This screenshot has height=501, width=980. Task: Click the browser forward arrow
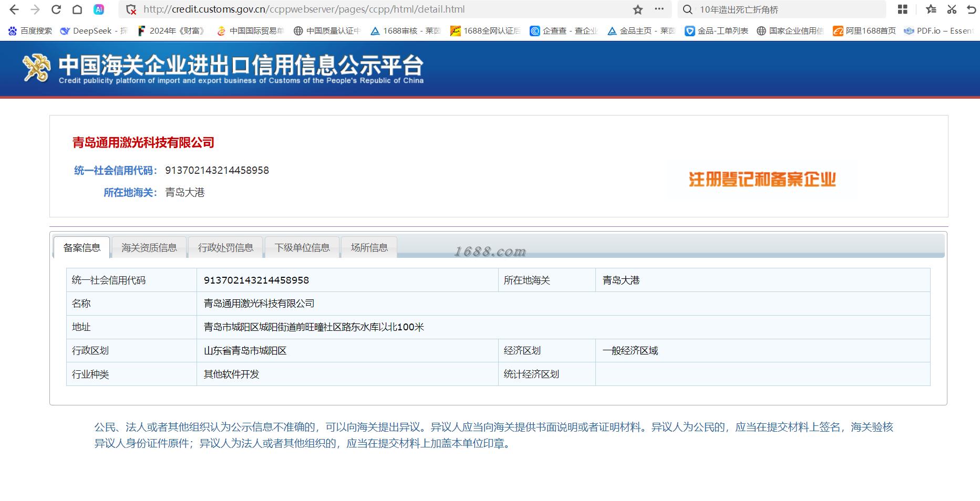[x=35, y=9]
